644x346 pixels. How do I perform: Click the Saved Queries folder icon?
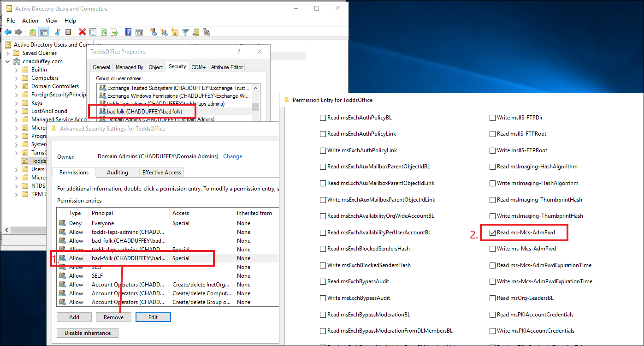tap(17, 53)
